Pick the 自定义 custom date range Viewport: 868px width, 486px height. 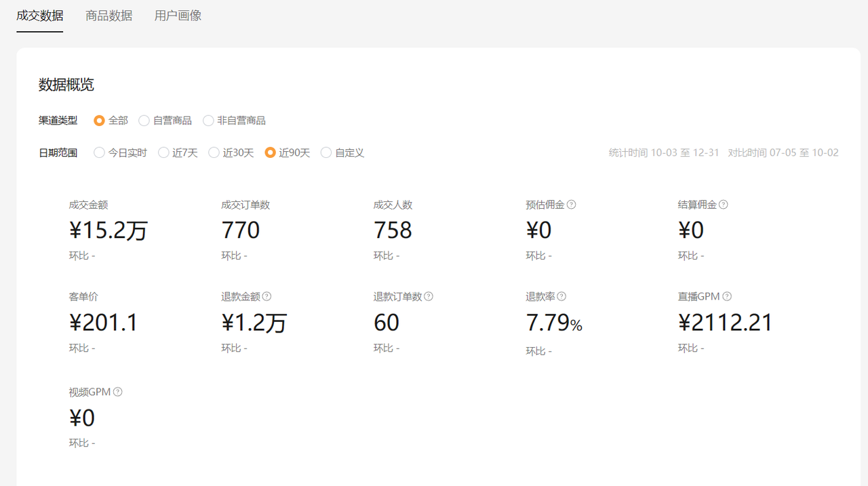[x=326, y=153]
